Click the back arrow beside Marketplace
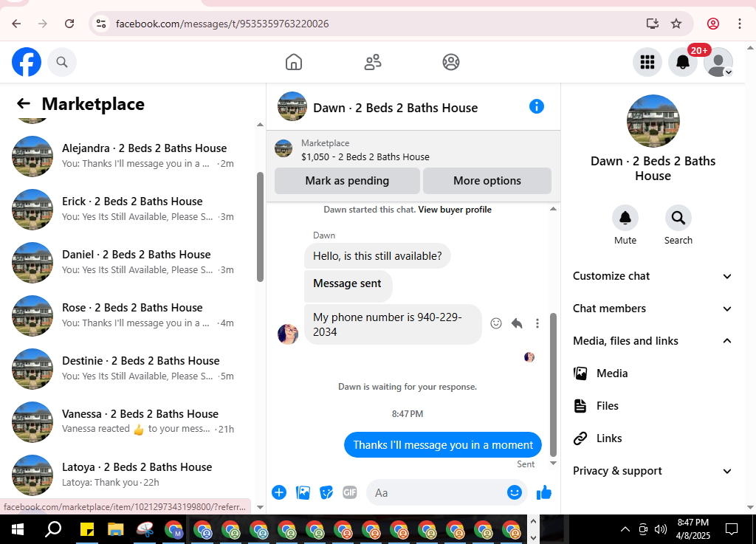756x544 pixels. click(x=24, y=103)
